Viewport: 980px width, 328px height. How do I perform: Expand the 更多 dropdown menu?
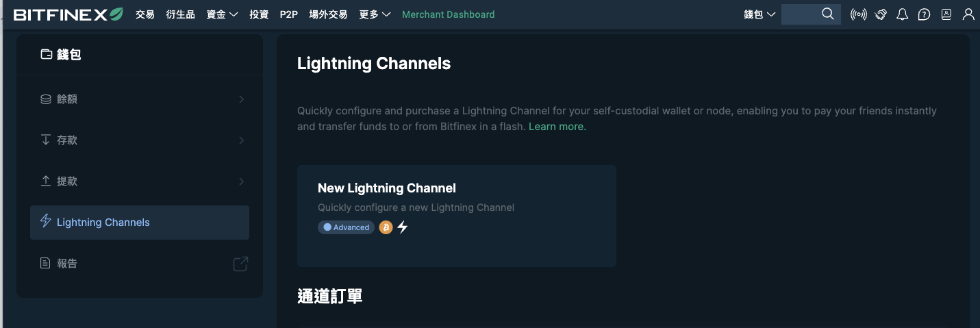(x=375, y=14)
